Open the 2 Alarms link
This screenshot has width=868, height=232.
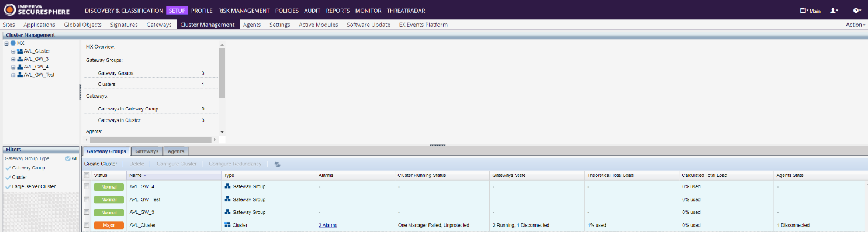tap(328, 225)
